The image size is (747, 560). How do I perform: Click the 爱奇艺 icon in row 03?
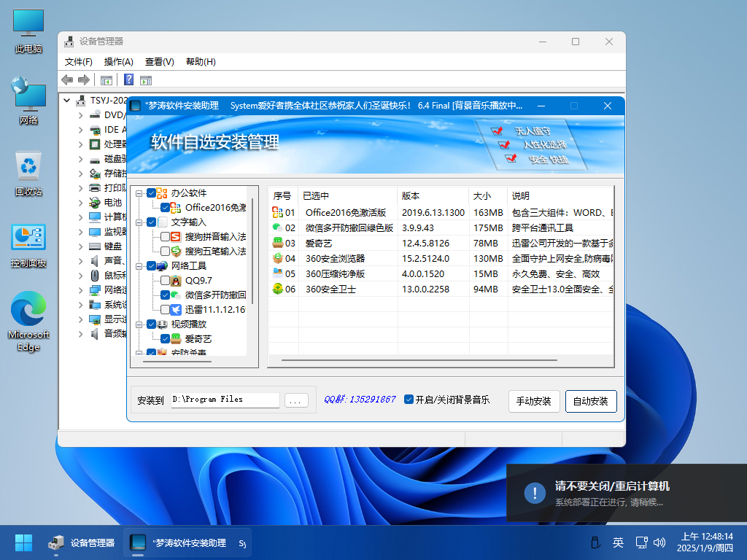(277, 243)
